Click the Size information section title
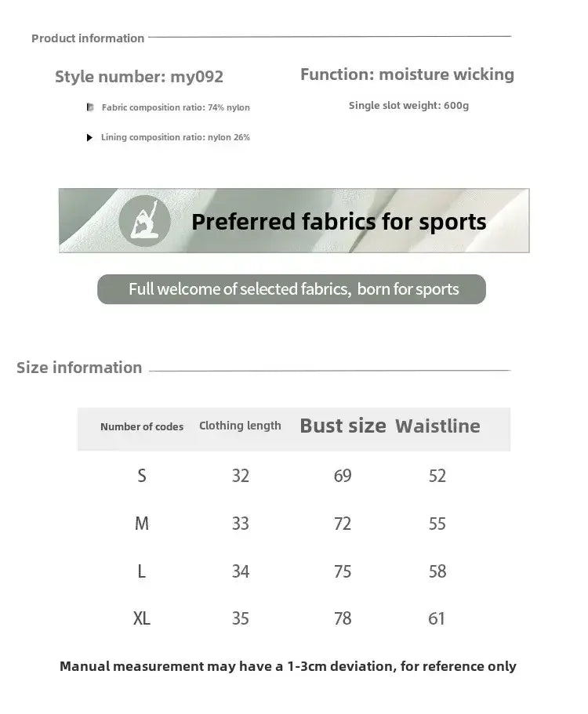Image resolution: width=588 pixels, height=714 pixels. (x=79, y=368)
